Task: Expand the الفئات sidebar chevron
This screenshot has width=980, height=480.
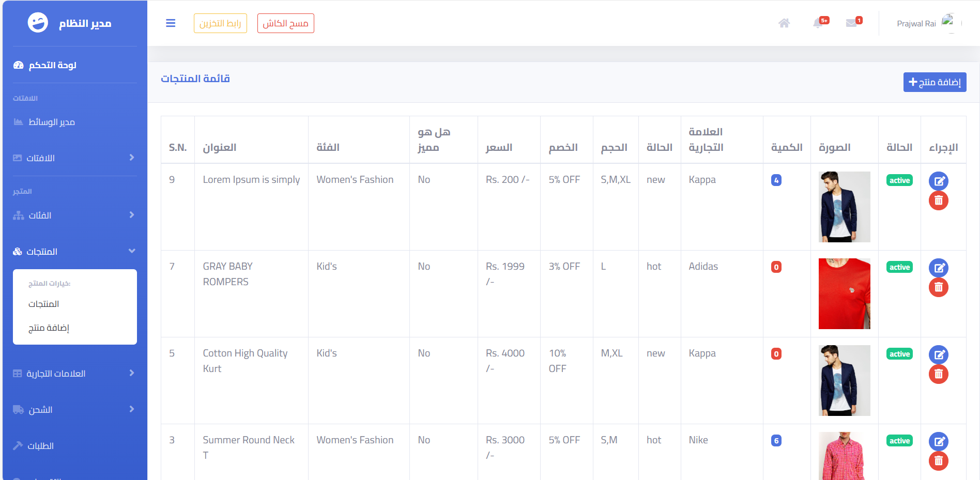Action: point(132,215)
